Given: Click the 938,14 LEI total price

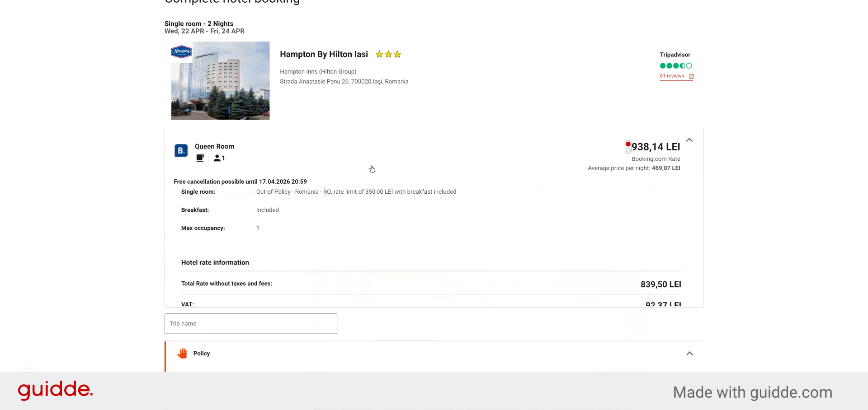Looking at the screenshot, I should click(656, 147).
